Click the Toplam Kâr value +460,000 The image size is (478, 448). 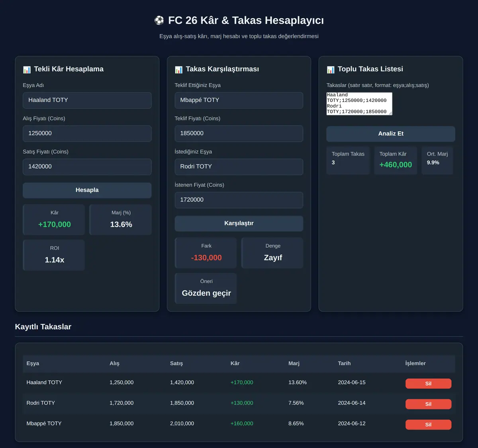click(396, 165)
